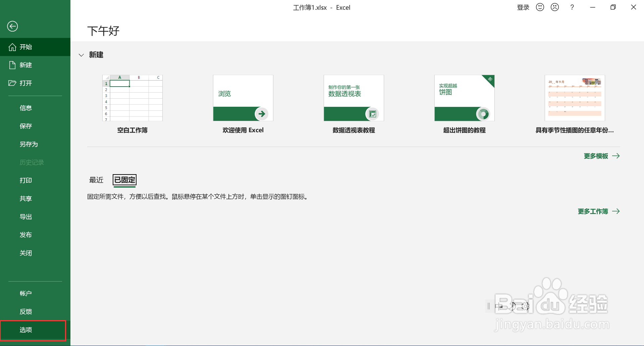Open the 数据透视表教程 template
Image resolution: width=644 pixels, height=346 pixels.
point(354,98)
